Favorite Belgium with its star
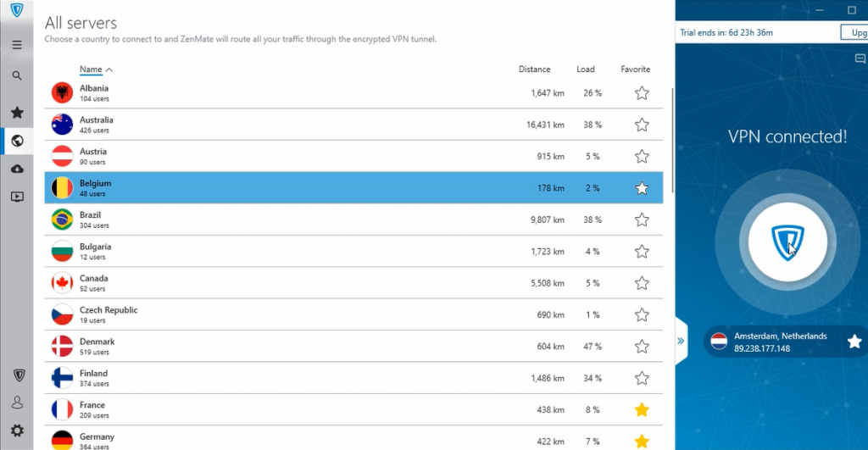 point(642,188)
